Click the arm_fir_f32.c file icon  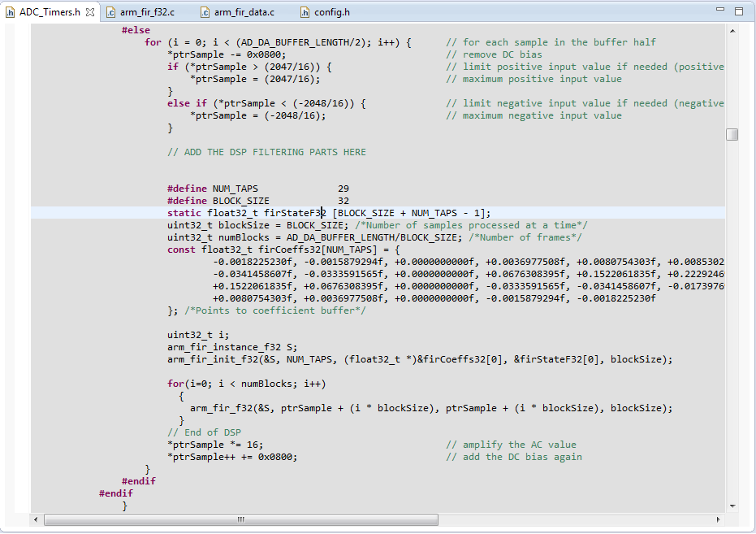pos(111,12)
